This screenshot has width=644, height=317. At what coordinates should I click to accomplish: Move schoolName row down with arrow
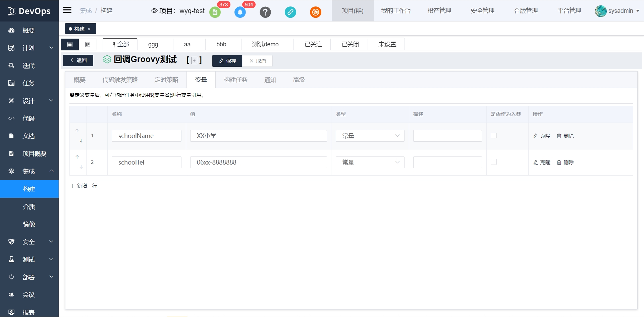(81, 141)
